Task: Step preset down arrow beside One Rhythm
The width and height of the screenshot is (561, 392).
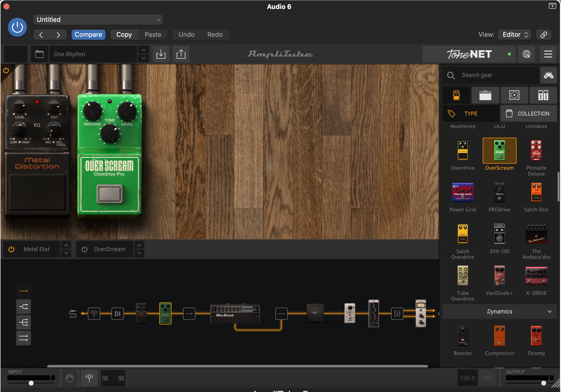Action: coord(143,58)
